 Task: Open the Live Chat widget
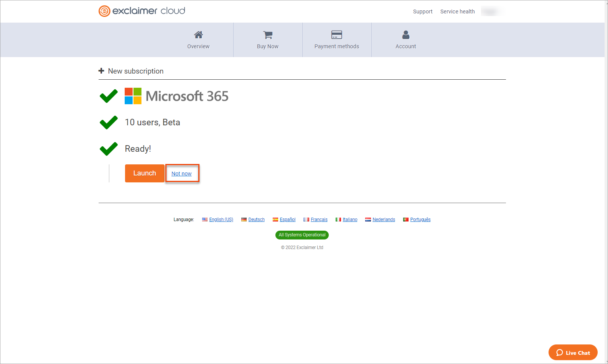pos(573,353)
